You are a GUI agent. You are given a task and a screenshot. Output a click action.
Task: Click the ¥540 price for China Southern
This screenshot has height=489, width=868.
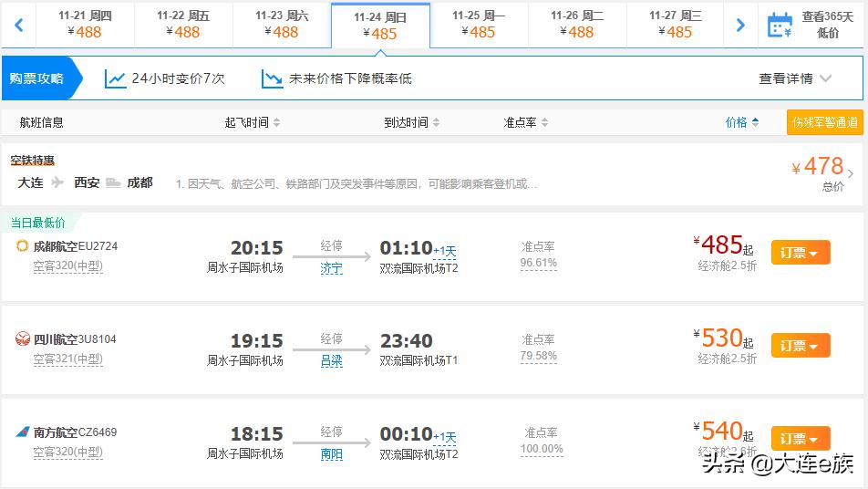722,432
